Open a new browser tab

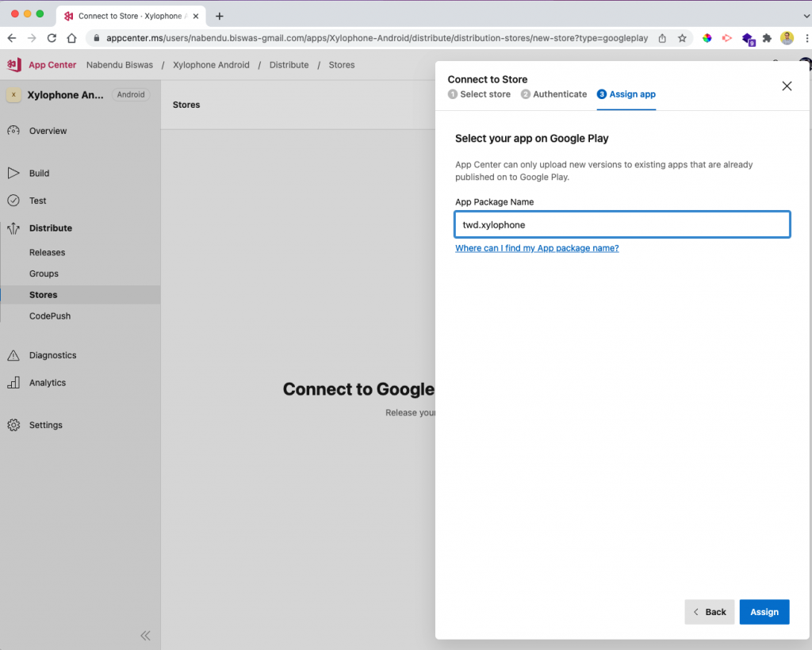[220, 16]
